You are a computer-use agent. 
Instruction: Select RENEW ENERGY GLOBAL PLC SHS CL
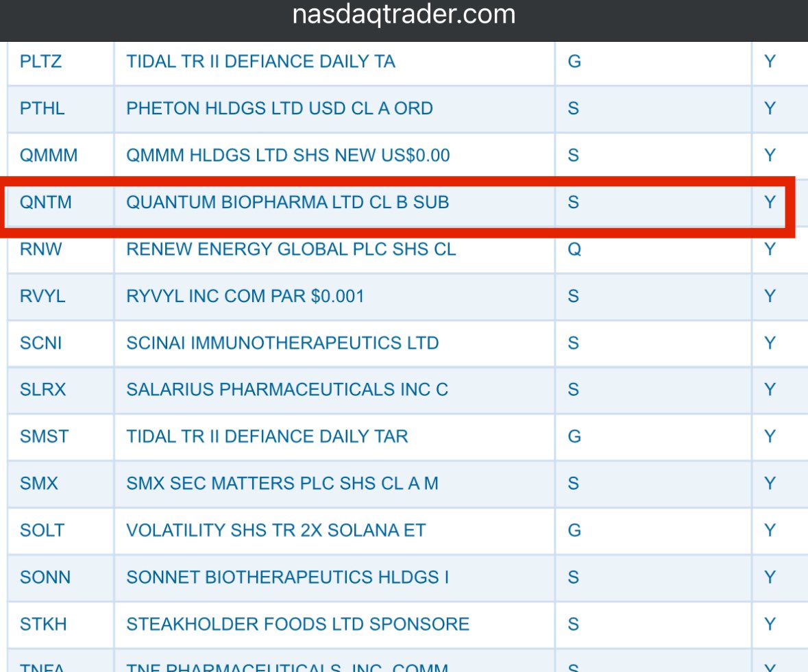point(291,249)
